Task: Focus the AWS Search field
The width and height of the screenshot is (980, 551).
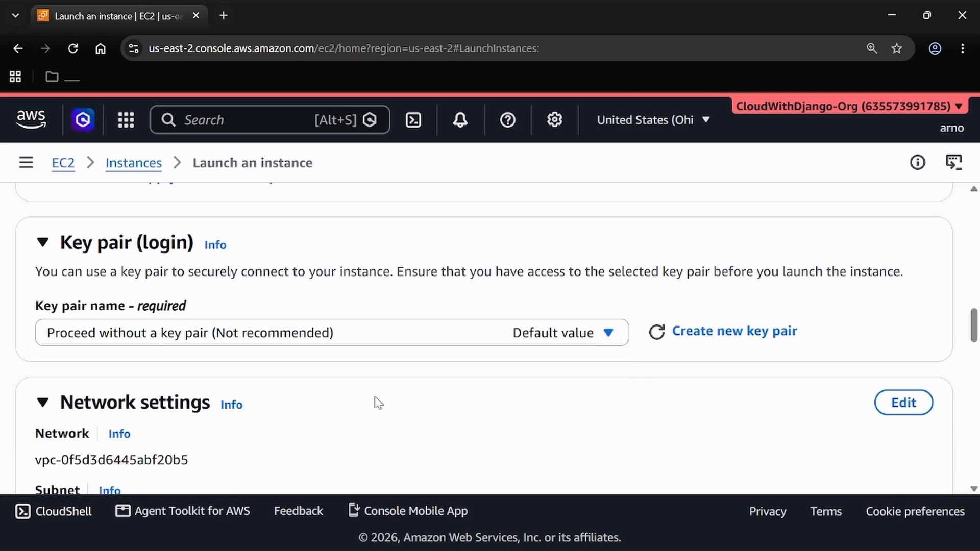Action: point(270,120)
